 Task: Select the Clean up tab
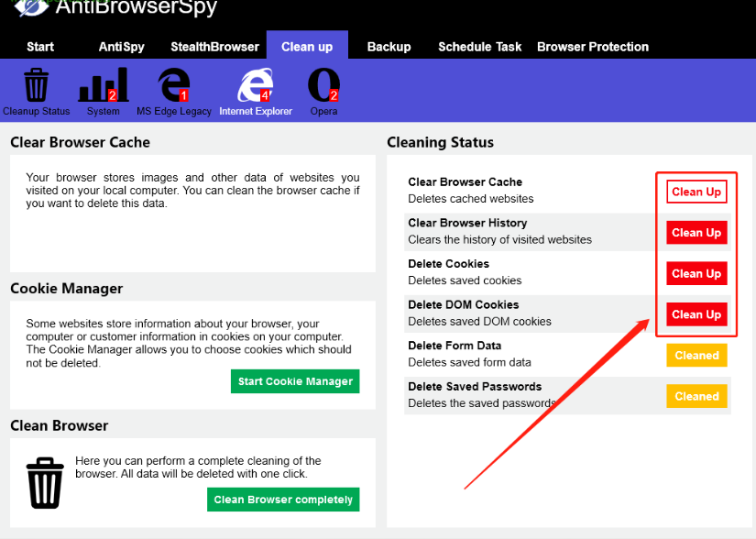307,47
